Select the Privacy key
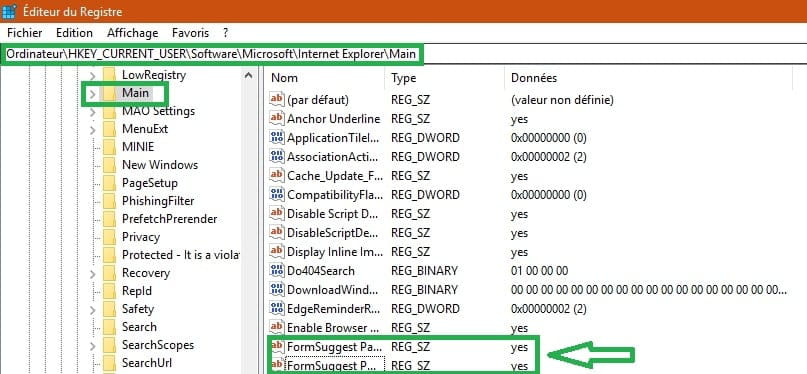 coord(141,237)
